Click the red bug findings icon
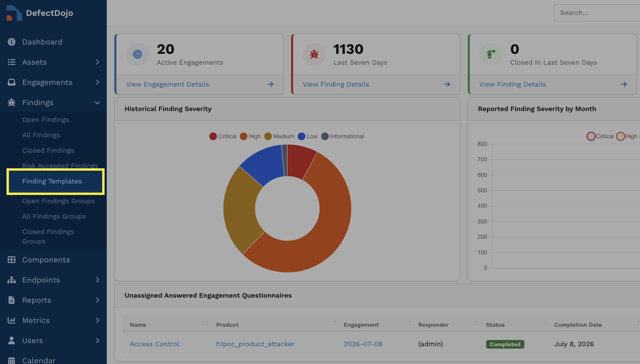Screen dimensions: 640x364 click(314, 54)
